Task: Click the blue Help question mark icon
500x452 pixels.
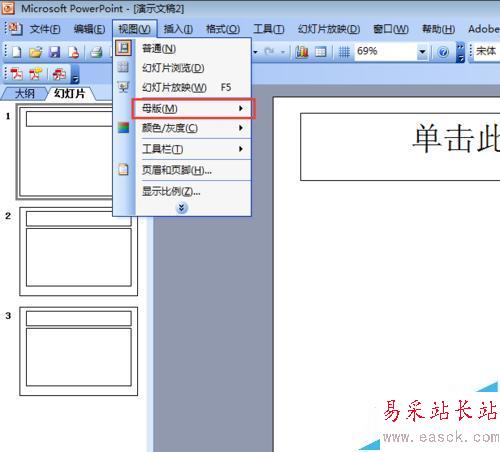Action: coord(443,52)
